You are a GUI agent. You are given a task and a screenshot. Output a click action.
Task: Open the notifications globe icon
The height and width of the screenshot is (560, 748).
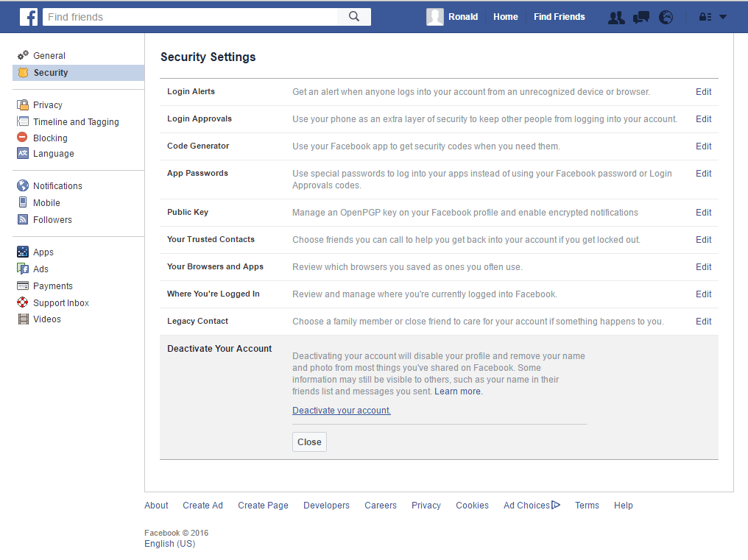tap(666, 18)
